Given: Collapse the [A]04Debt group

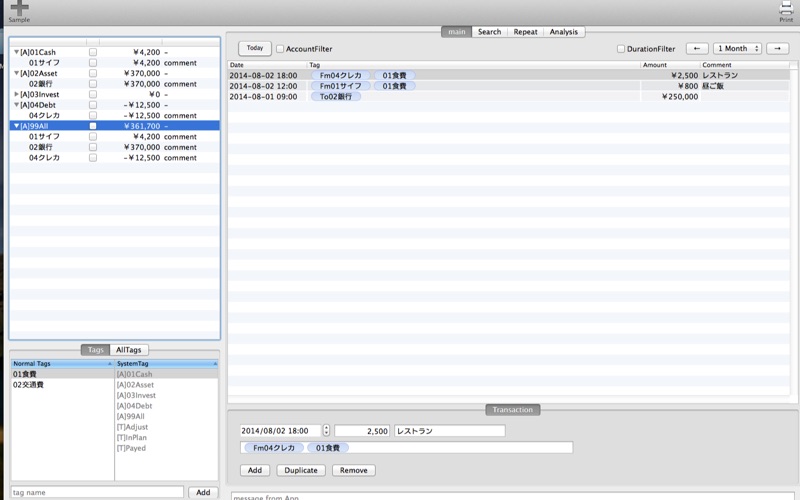Looking at the screenshot, I should (16, 105).
